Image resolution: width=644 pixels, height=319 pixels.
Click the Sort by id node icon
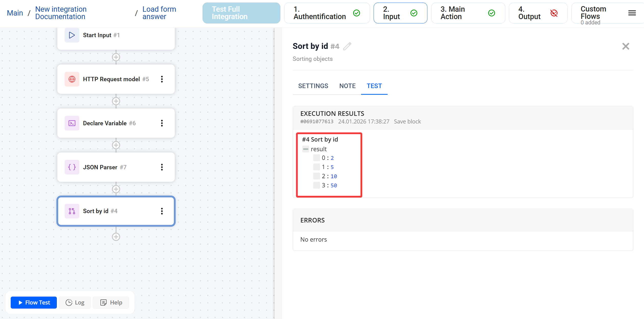pos(72,211)
